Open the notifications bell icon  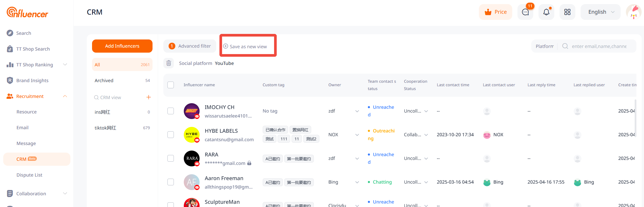pyautogui.click(x=546, y=12)
